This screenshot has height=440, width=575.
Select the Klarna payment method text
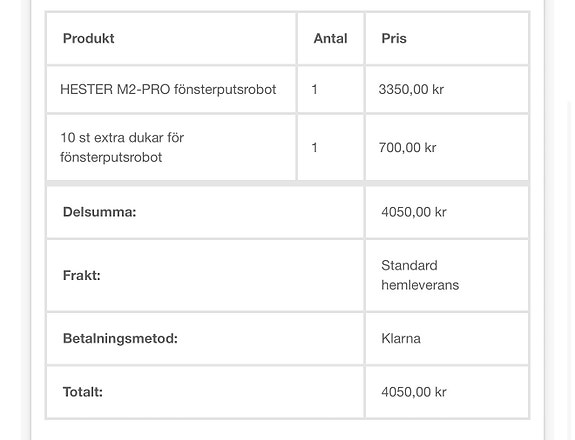pos(401,338)
